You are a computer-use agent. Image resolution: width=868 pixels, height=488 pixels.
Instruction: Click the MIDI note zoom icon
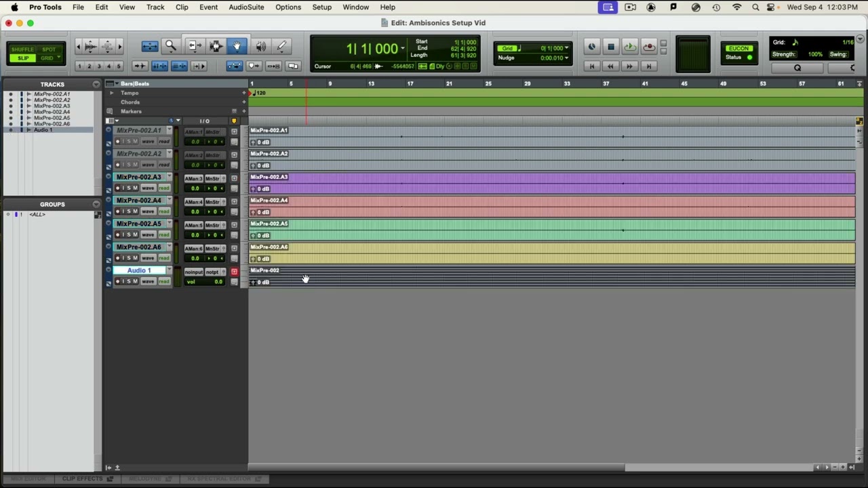click(x=108, y=46)
